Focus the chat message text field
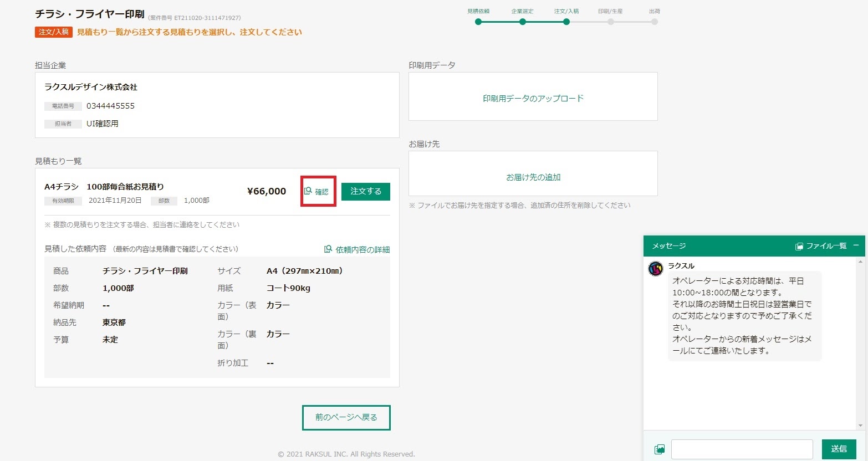 pos(742,449)
